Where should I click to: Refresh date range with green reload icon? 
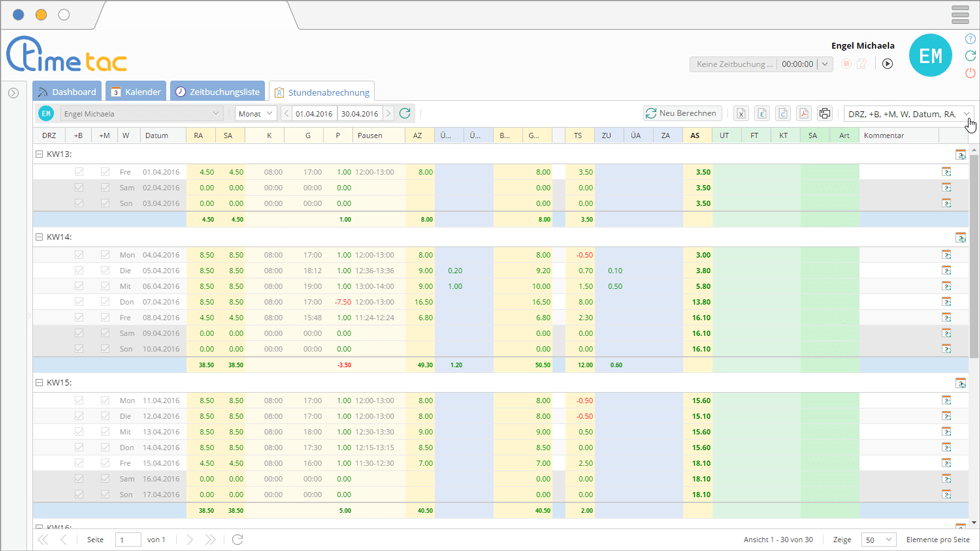click(x=405, y=114)
